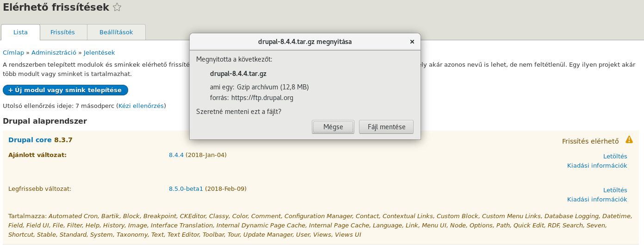644x245 pixels.
Task: Click the drupal-8.4.4.tar.gz file name in dialog
Action: (x=238, y=74)
